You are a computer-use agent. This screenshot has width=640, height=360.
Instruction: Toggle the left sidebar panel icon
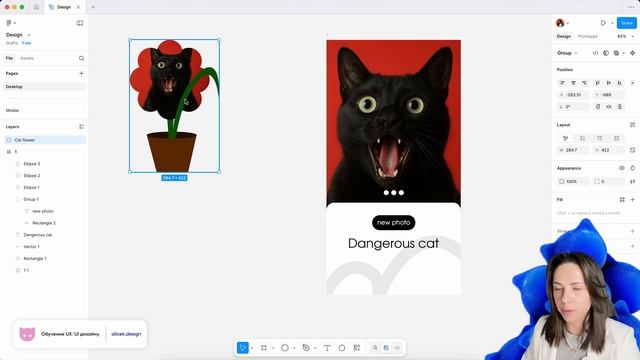point(80,23)
